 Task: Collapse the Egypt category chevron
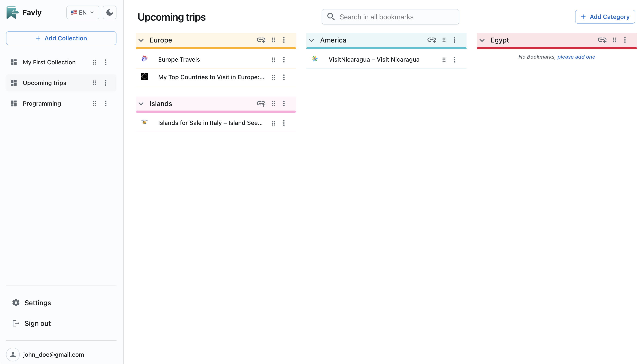pyautogui.click(x=482, y=40)
